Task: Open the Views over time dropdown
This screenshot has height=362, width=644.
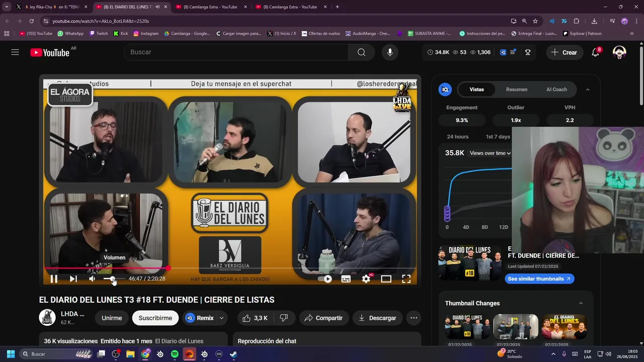Action: coord(490,153)
